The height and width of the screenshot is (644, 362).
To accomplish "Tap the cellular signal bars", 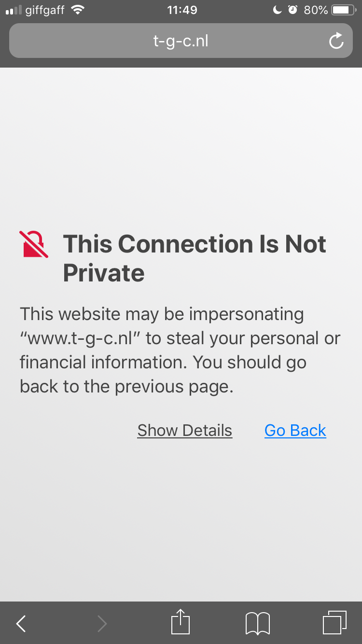I will point(14,10).
